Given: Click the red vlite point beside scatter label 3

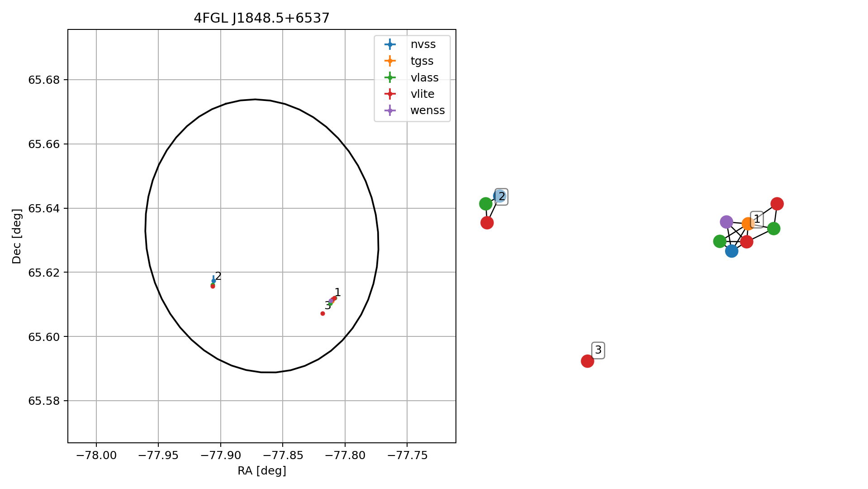Looking at the screenshot, I should (323, 314).
